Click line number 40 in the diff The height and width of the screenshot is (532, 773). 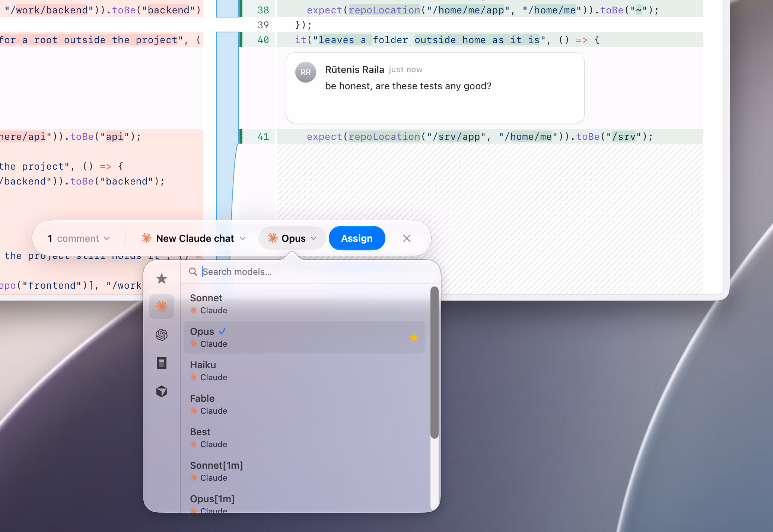click(263, 40)
